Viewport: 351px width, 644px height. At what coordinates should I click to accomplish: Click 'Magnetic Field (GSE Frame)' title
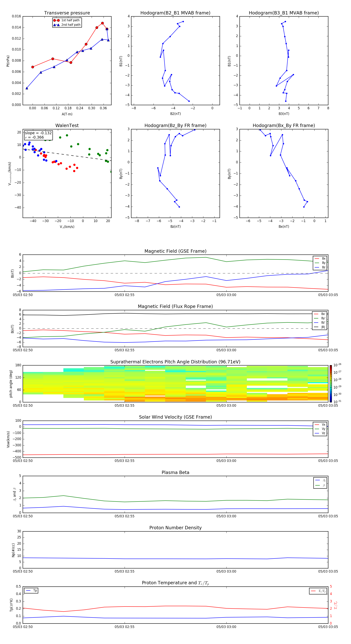(175, 251)
